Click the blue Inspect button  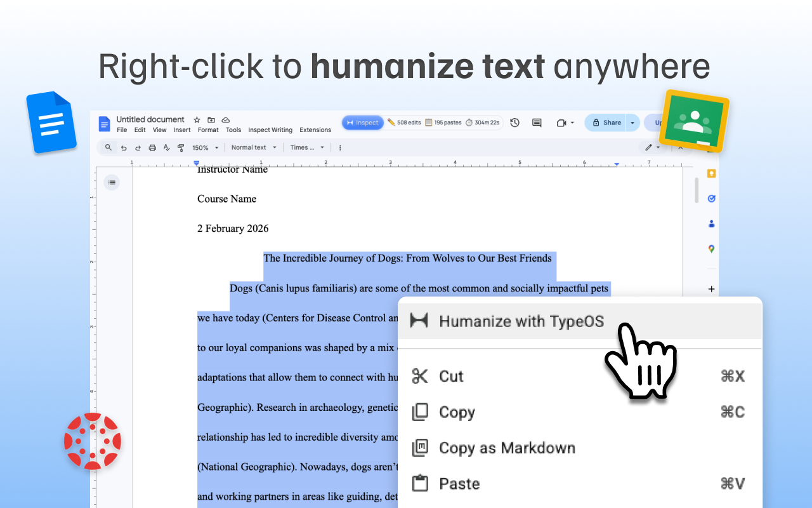[363, 123]
